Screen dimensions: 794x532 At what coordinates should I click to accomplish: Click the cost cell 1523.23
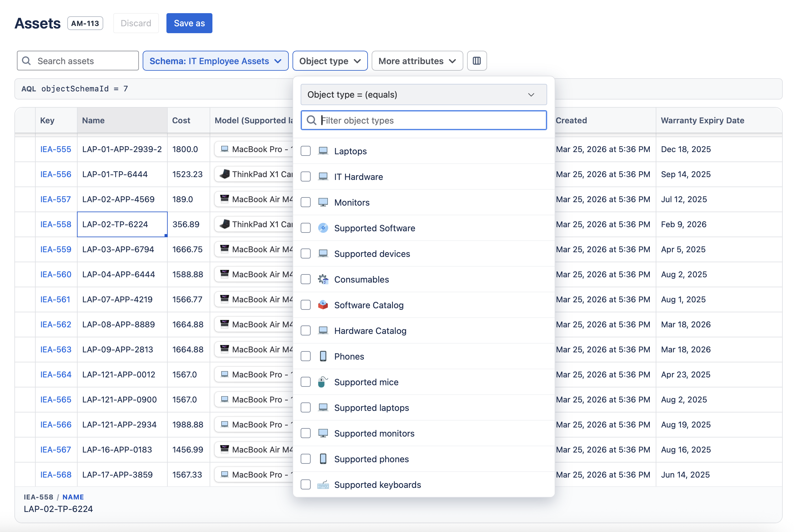point(189,174)
